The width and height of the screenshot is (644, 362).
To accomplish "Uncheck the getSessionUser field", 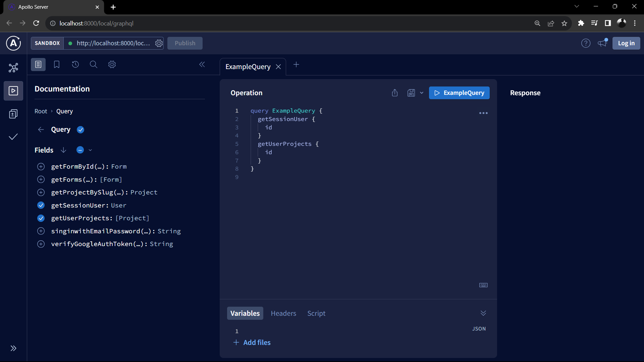I will (x=41, y=205).
